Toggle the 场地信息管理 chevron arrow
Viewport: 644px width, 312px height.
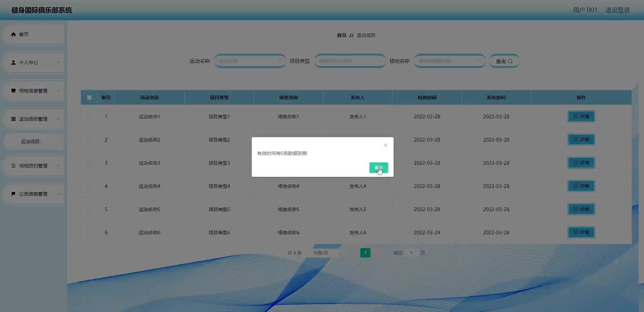tap(58, 91)
